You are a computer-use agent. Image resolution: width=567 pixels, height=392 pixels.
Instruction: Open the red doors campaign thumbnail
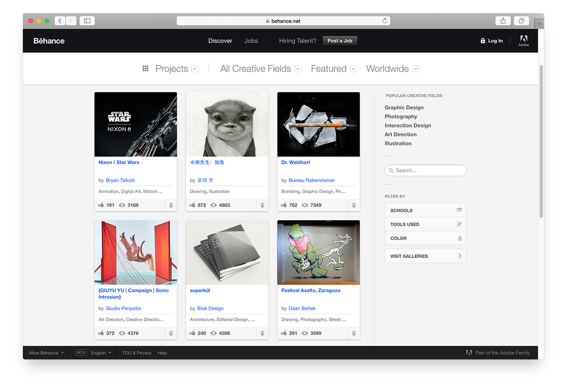[136, 252]
